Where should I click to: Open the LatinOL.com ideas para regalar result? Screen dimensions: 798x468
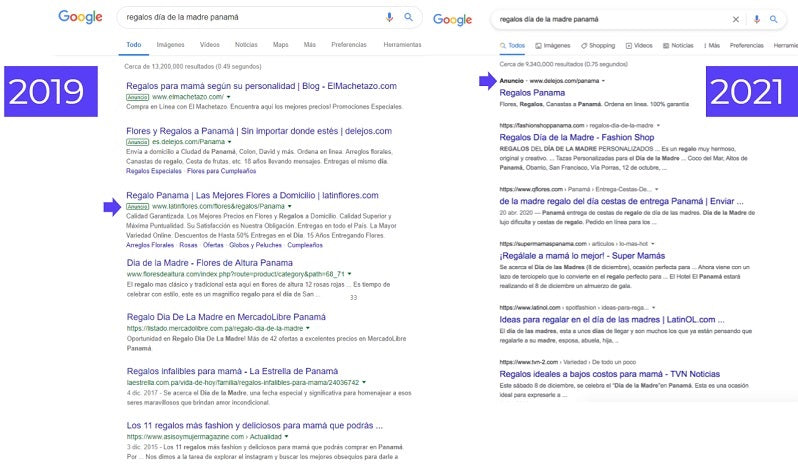pyautogui.click(x=612, y=320)
